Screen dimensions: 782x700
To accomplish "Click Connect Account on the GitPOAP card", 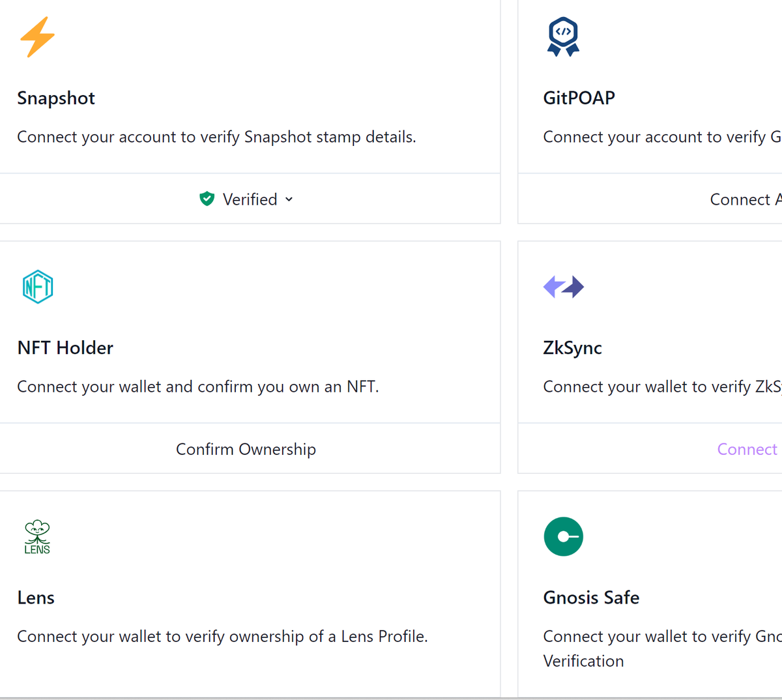I will pos(746,199).
